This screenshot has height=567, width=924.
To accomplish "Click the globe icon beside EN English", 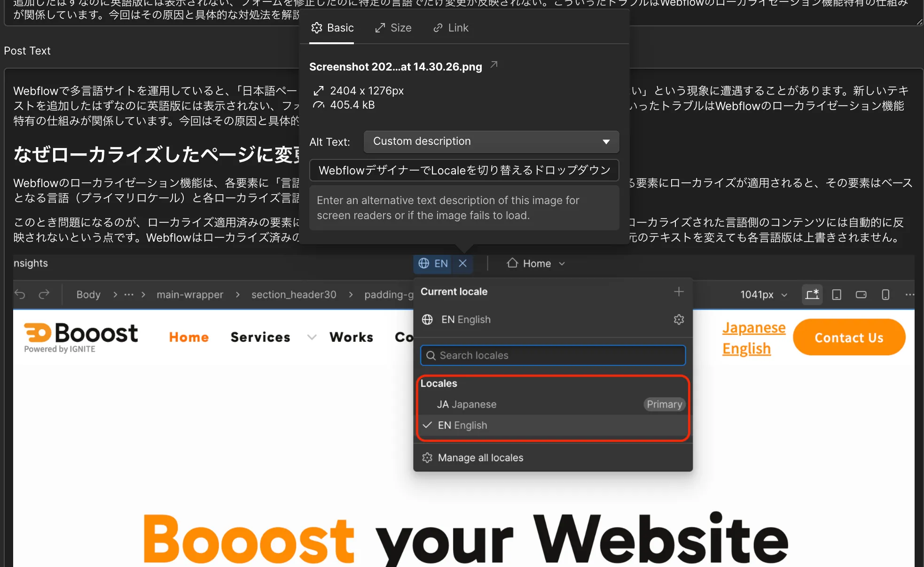I will (427, 320).
